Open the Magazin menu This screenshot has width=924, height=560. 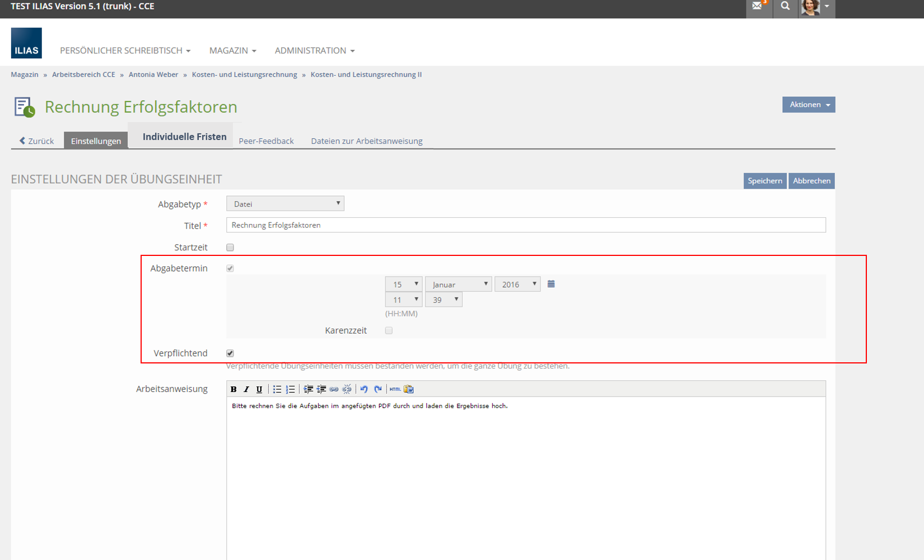[232, 50]
